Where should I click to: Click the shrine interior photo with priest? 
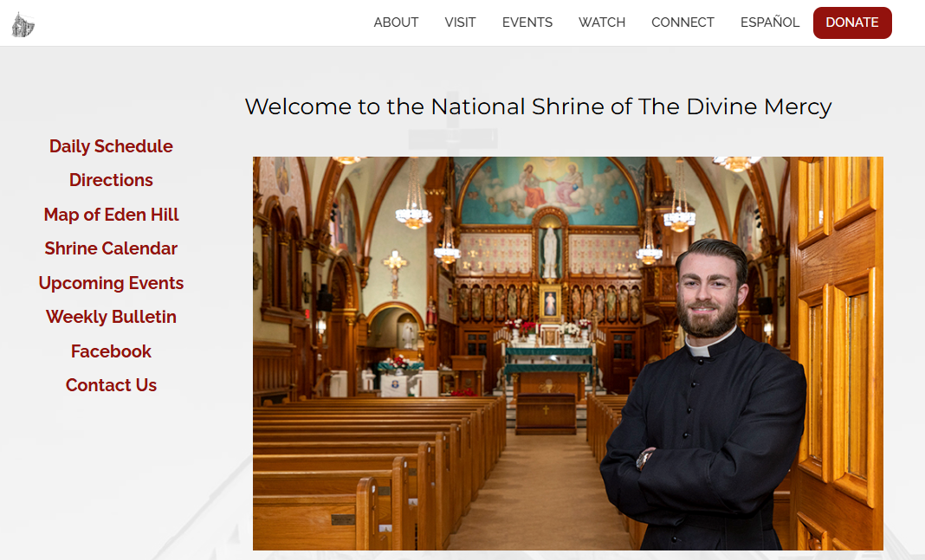point(568,354)
